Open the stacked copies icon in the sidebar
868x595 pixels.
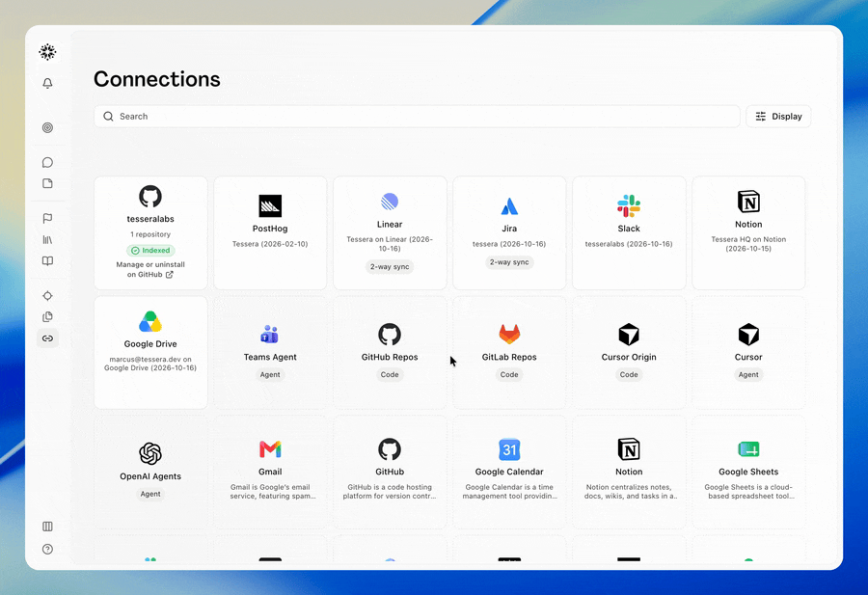coord(47,316)
